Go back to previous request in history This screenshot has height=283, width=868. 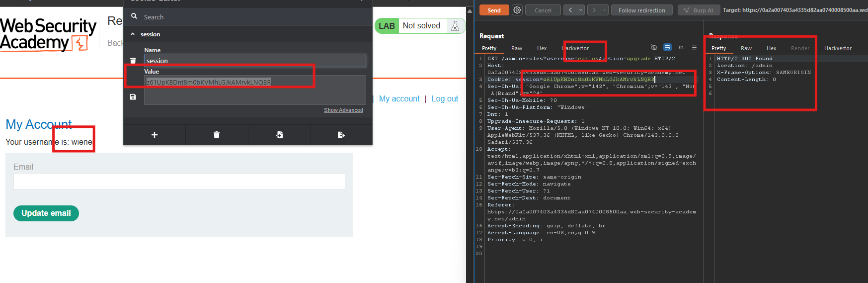570,10
